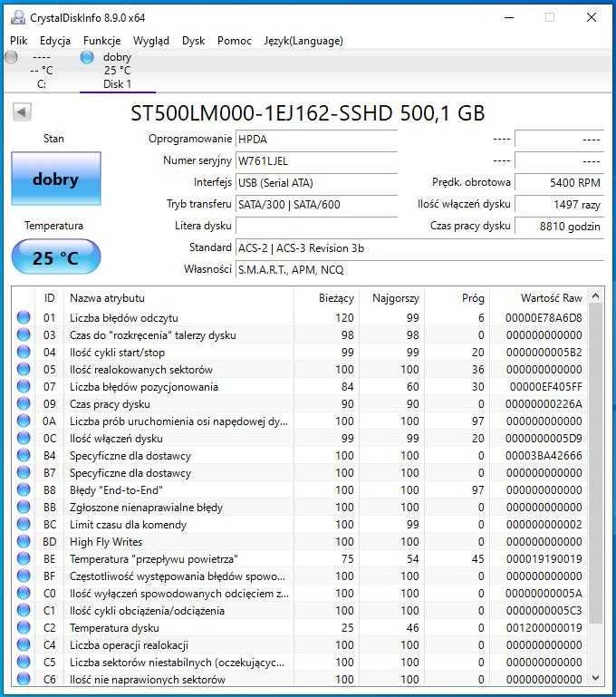Click the Standard field ACS-2
616x697 pixels.
(x=419, y=248)
